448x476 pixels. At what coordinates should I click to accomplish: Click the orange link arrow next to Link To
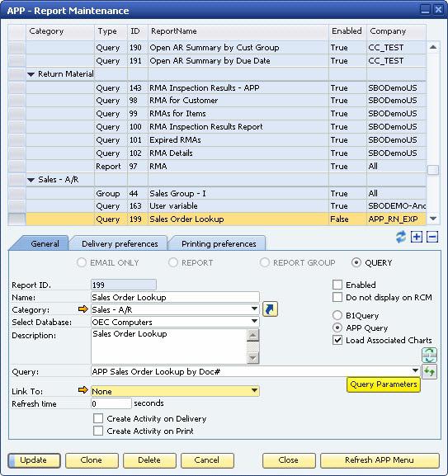pos(83,390)
